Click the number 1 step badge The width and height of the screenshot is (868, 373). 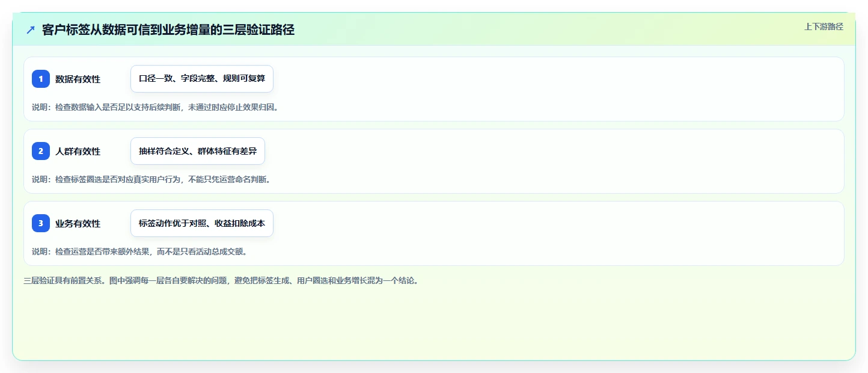[x=41, y=79]
